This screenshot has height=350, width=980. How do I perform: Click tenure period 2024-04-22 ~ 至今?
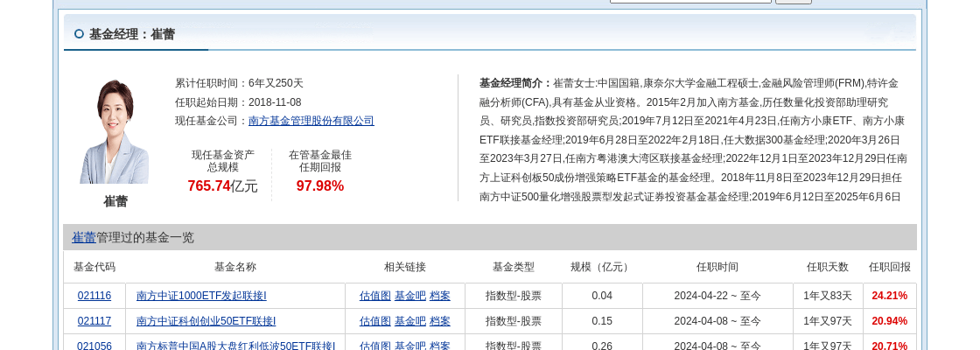(x=717, y=296)
